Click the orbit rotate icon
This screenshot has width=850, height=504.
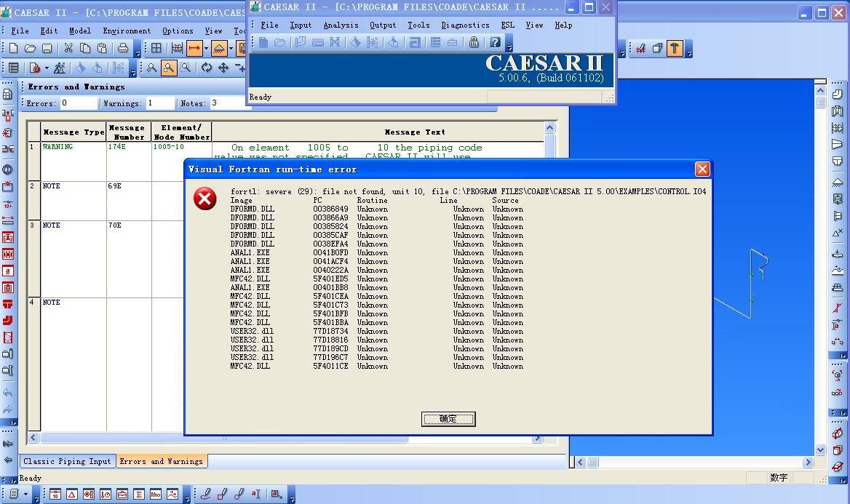pyautogui.click(x=207, y=68)
